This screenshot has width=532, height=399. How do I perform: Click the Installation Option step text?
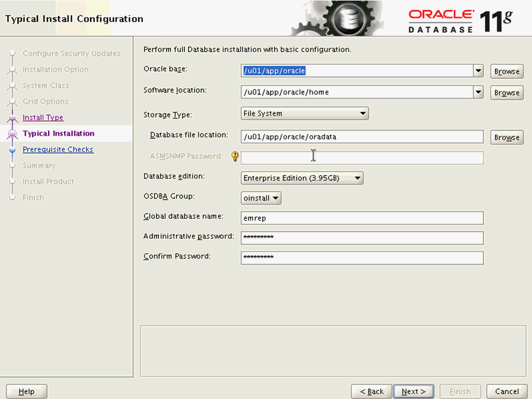[56, 69]
